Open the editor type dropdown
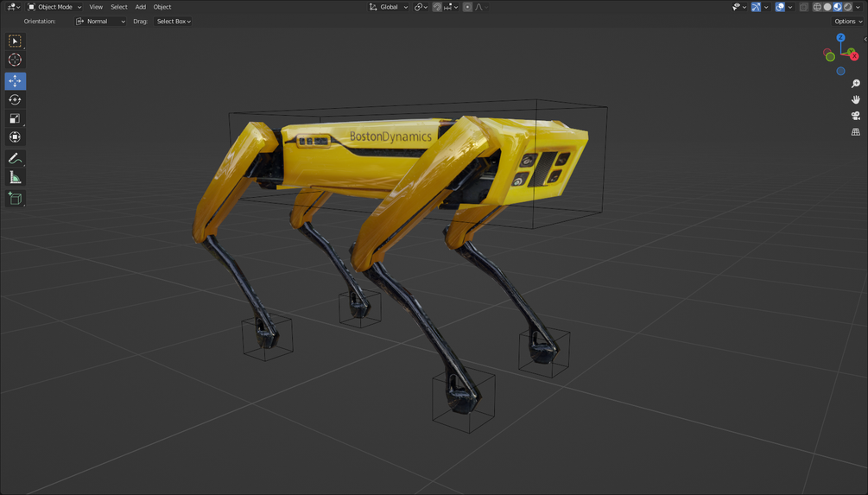Viewport: 868px width, 495px height. click(x=13, y=7)
